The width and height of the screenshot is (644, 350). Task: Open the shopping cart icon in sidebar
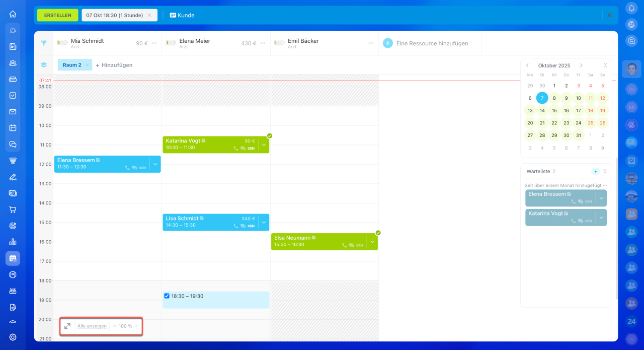pyautogui.click(x=13, y=209)
